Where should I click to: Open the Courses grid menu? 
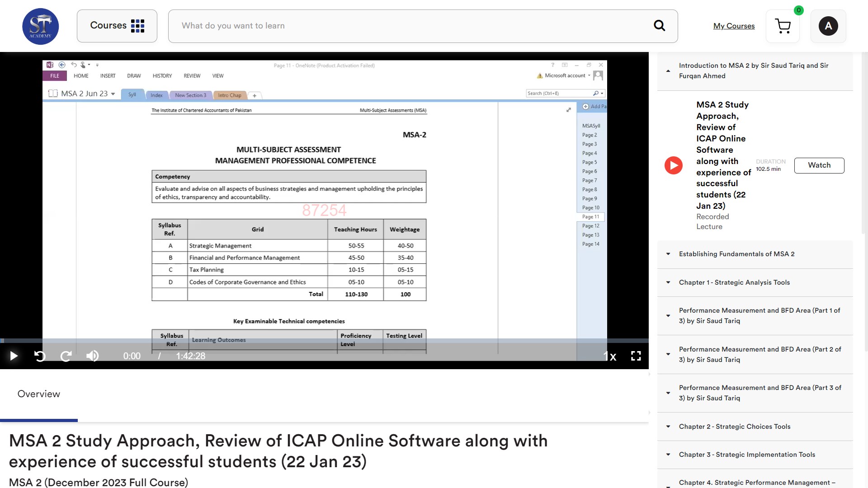[x=117, y=26]
